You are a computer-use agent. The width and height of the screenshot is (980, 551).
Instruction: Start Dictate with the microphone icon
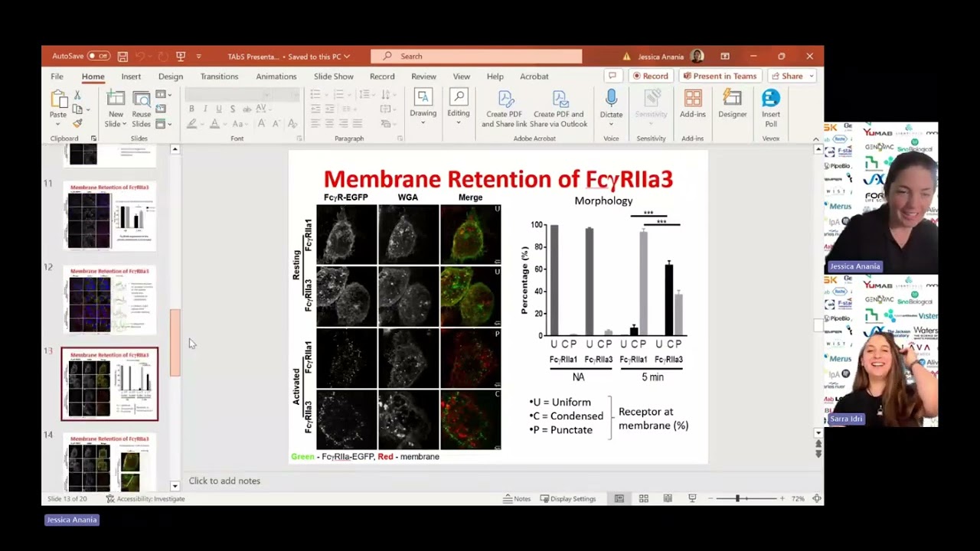[611, 98]
